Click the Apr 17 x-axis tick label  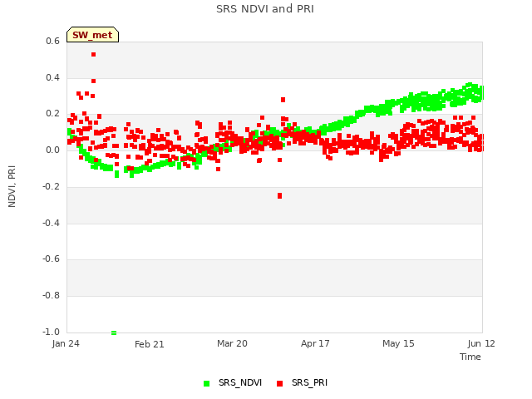(315, 343)
